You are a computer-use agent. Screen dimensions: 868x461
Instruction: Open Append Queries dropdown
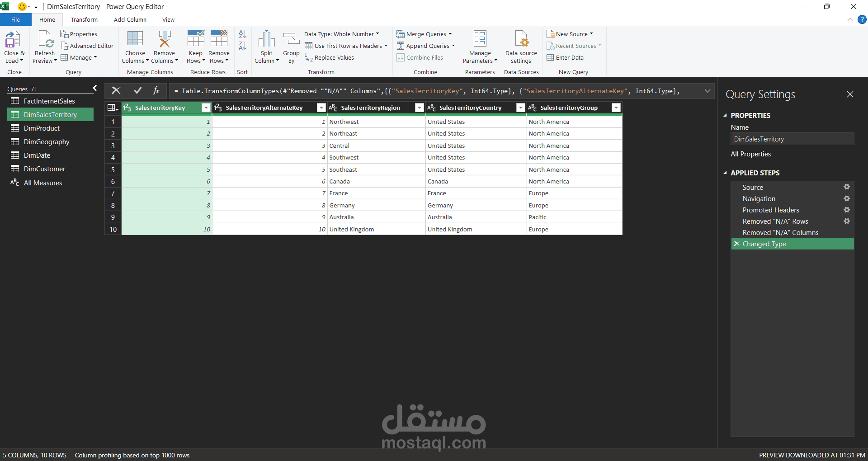(x=426, y=46)
